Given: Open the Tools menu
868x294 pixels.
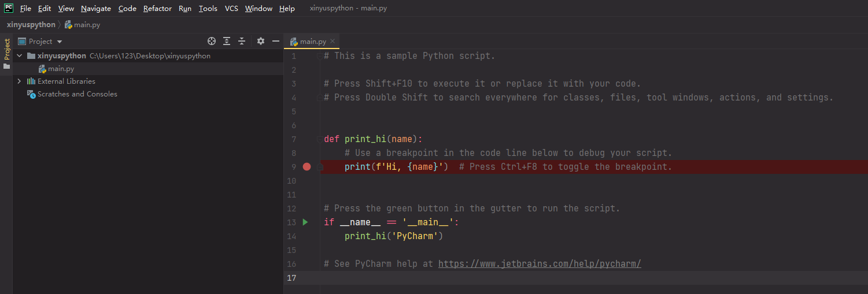Looking at the screenshot, I should (208, 9).
